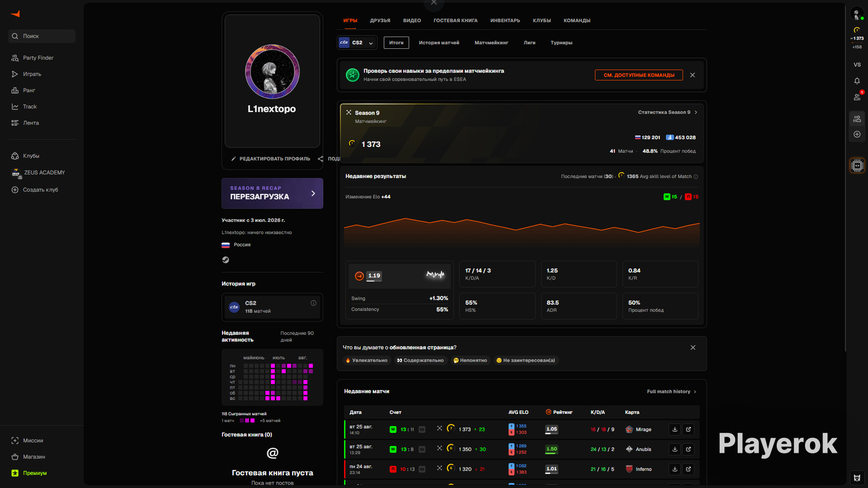Choose Не заинтересован(а) feedback option
Viewport: 868px width, 488px height.
pos(526,361)
